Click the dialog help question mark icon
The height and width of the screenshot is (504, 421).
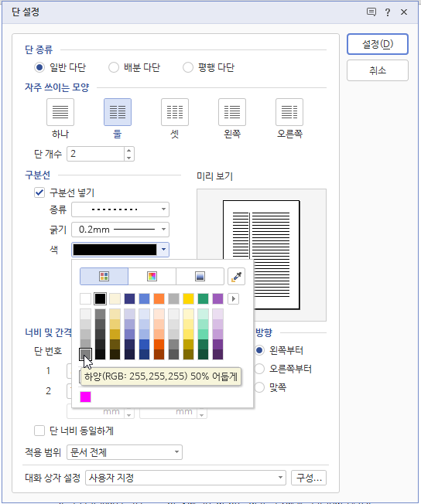coord(388,12)
